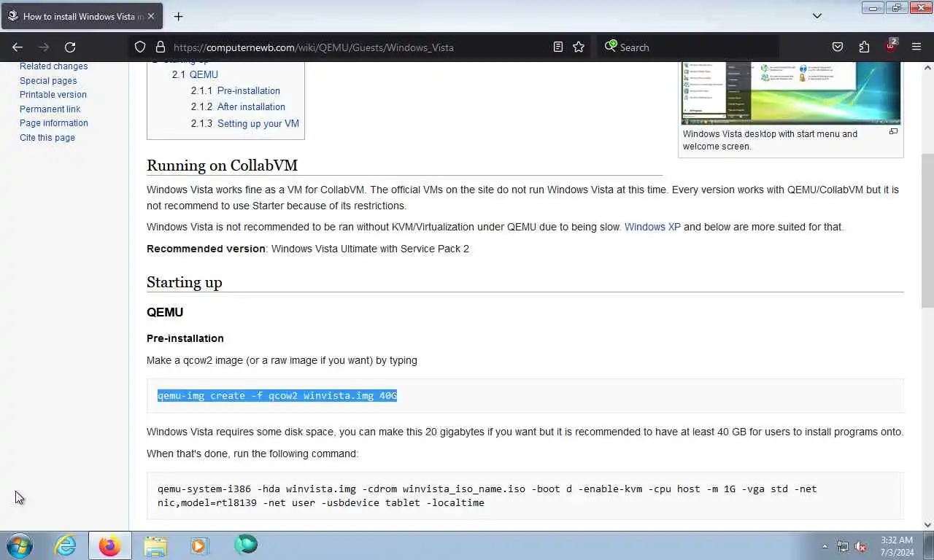
Task: Open the Windows Vista desktop thumbnail
Action: pyautogui.click(x=791, y=93)
